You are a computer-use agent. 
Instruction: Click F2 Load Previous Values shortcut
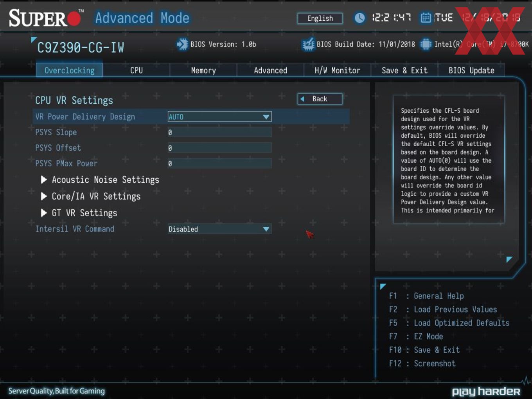tap(443, 309)
